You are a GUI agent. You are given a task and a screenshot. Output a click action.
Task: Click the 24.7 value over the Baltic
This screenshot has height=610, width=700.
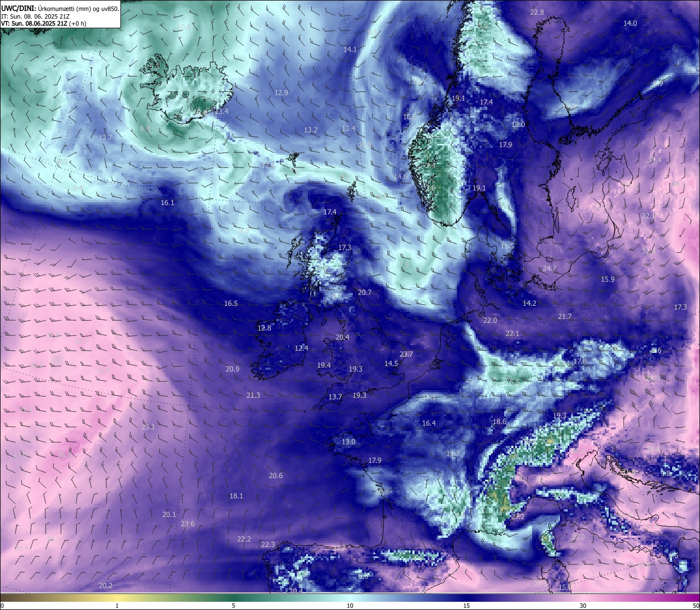click(550, 268)
